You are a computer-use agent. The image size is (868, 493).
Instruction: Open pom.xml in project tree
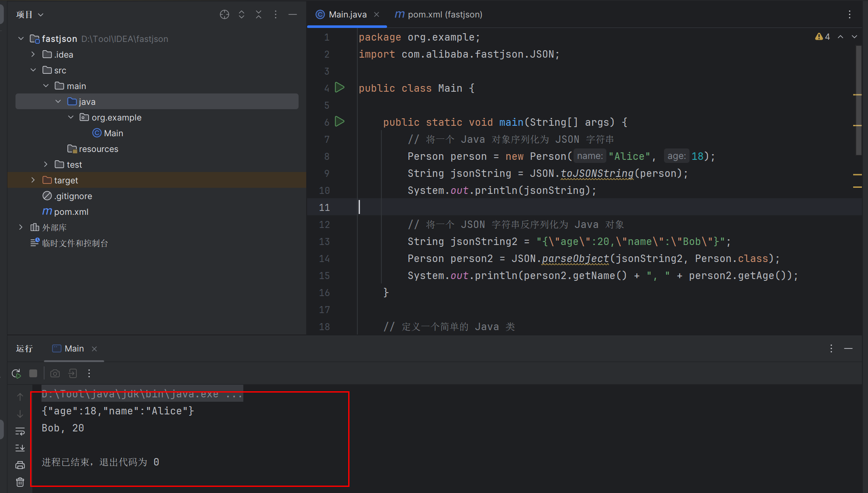(x=66, y=211)
